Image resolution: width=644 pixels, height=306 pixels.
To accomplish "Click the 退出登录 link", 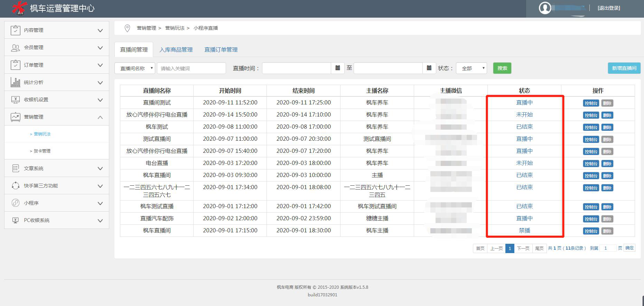I will tap(609, 8).
